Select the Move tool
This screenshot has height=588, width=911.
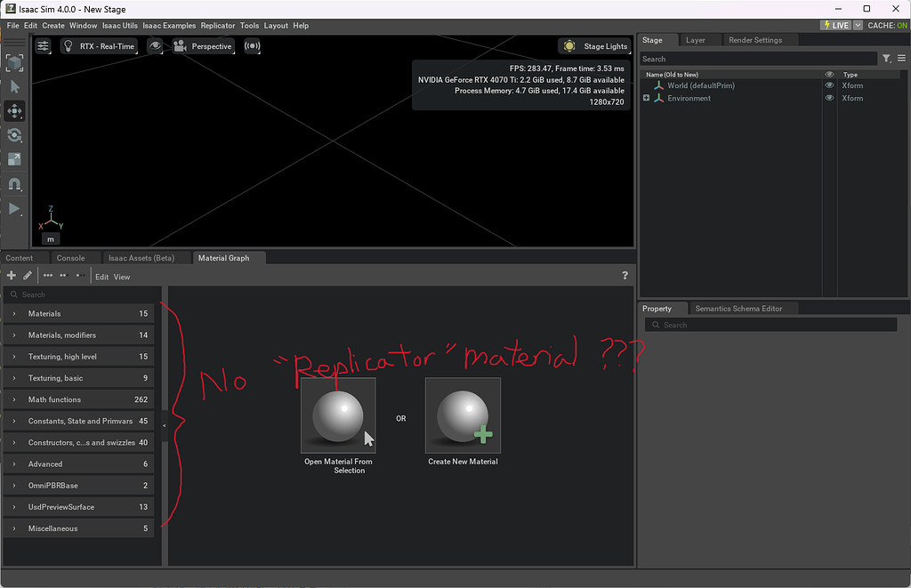point(14,111)
